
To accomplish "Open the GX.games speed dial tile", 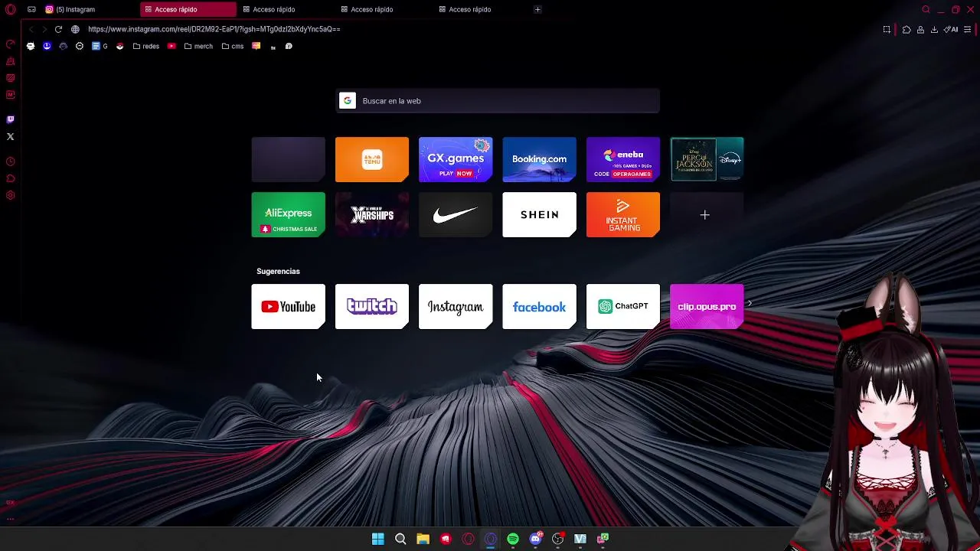I will click(456, 159).
